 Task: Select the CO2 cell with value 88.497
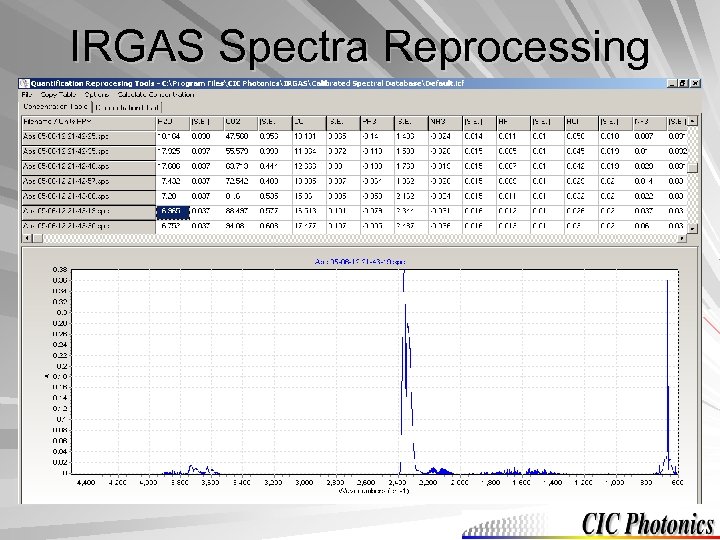click(241, 212)
